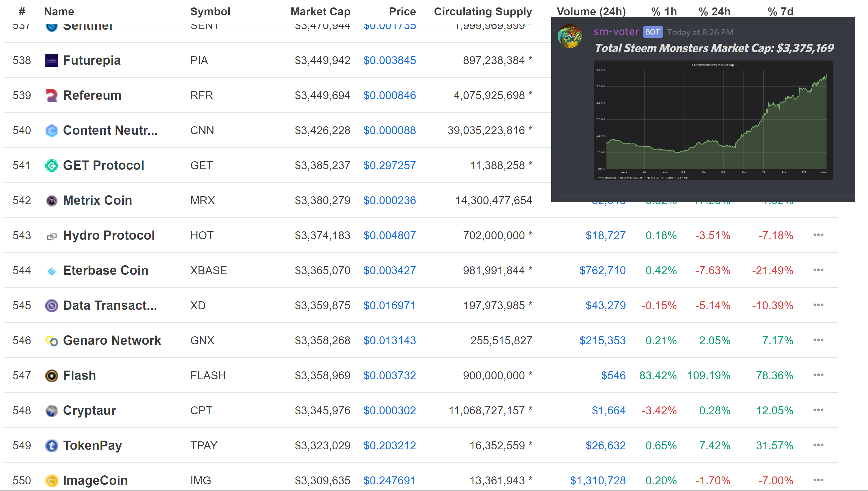This screenshot has height=491, width=868.
Task: Click Hydro Protocol volume $18,727
Action: 605,236
